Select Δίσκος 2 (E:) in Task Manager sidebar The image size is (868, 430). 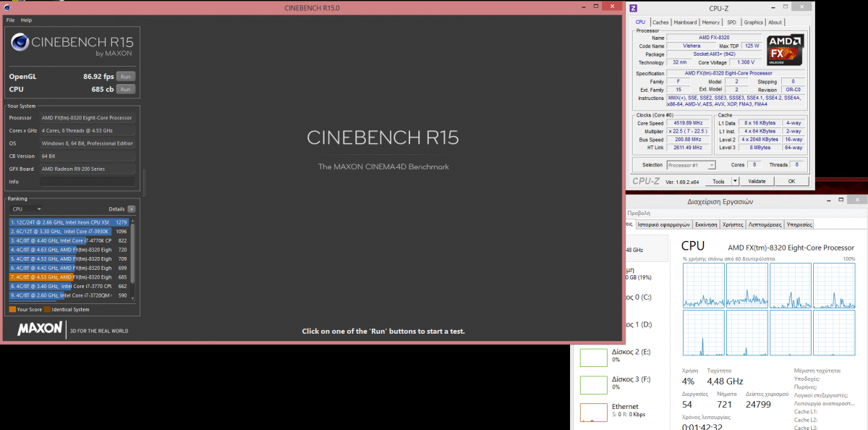[623, 356]
